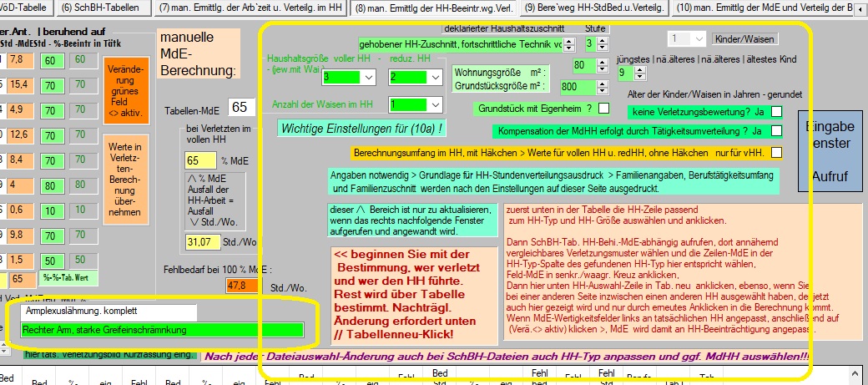Image resolution: width=868 pixels, height=385 pixels.
Task: Click the Kinder/Waisen button
Action: [744, 38]
